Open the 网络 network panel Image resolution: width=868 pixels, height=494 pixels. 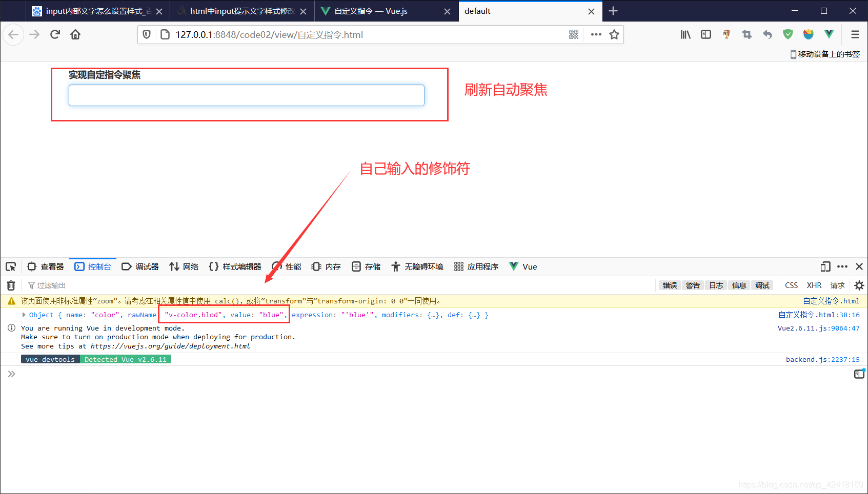(184, 267)
